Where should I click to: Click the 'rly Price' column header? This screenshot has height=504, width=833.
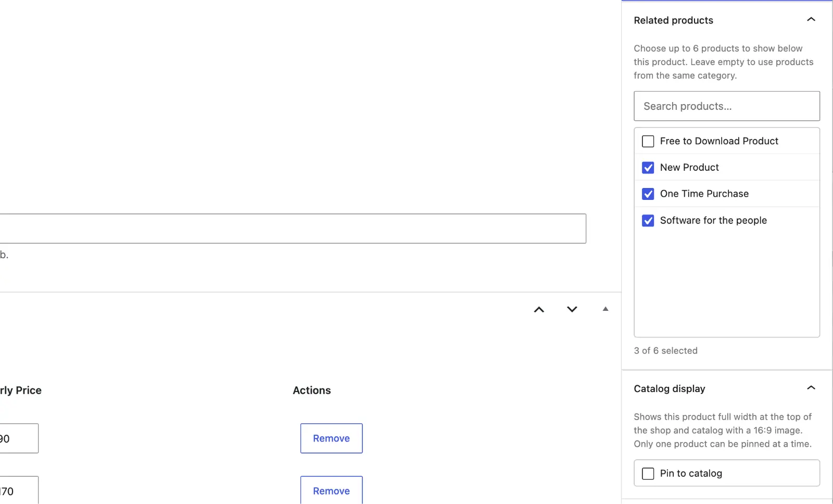click(x=21, y=390)
